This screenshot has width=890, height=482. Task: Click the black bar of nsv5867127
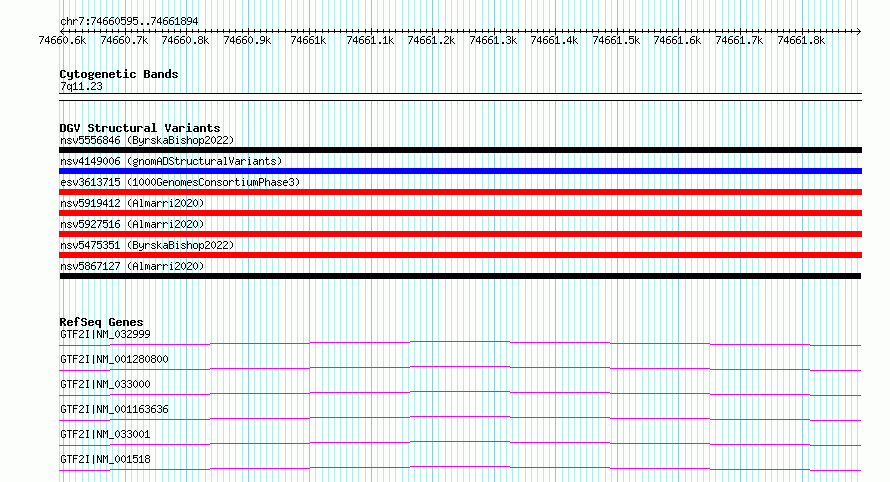coord(460,276)
